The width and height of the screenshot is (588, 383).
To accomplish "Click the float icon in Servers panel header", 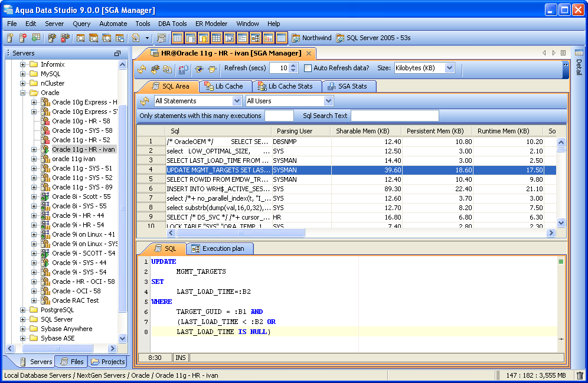I will pos(117,53).
